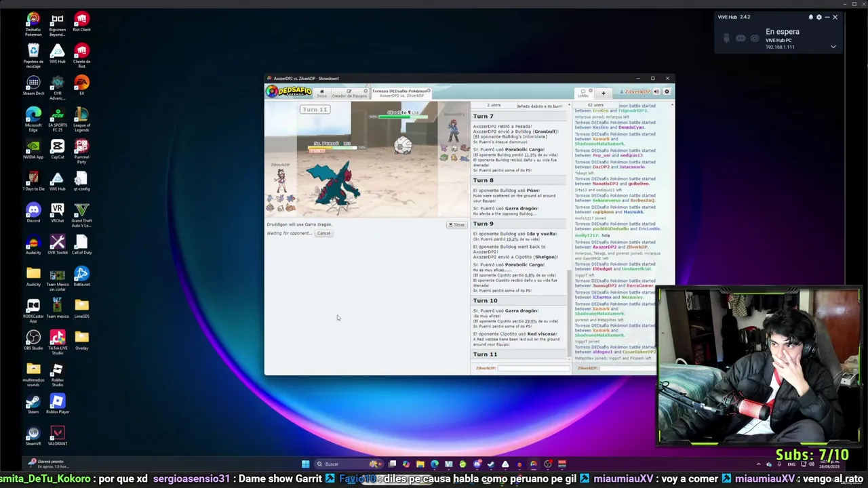
Task: Click the Pep_uni username link
Action: coord(601,155)
